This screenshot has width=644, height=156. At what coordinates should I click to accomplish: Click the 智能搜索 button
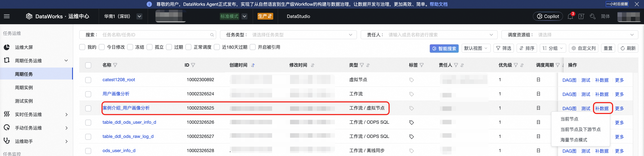(444, 48)
